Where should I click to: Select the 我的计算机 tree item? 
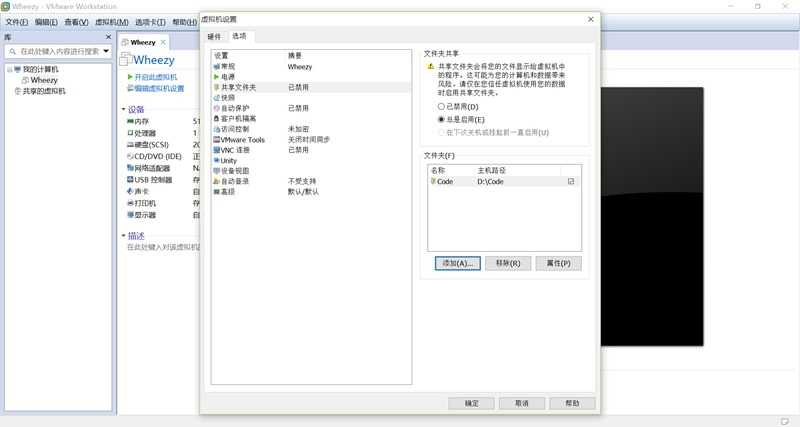[x=41, y=69]
